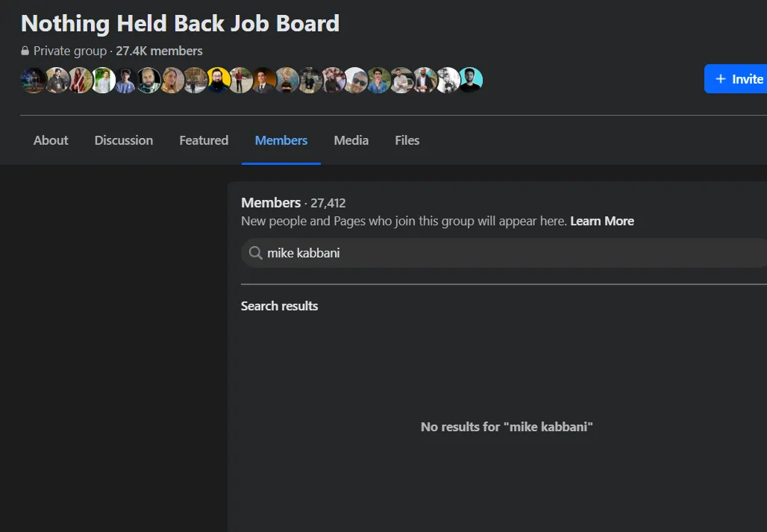This screenshot has width=767, height=532.
Task: Click the plus icon on Invite
Action: [x=721, y=79]
